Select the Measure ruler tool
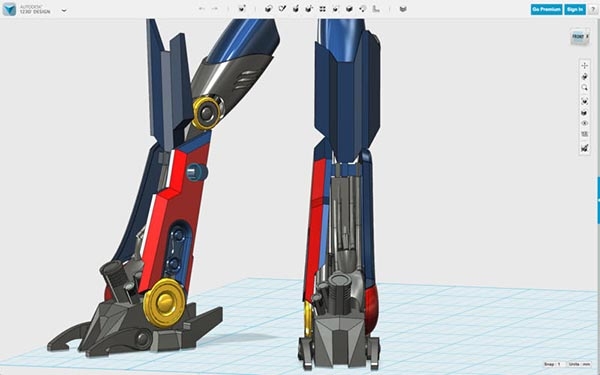The image size is (600, 375). pyautogui.click(x=376, y=9)
